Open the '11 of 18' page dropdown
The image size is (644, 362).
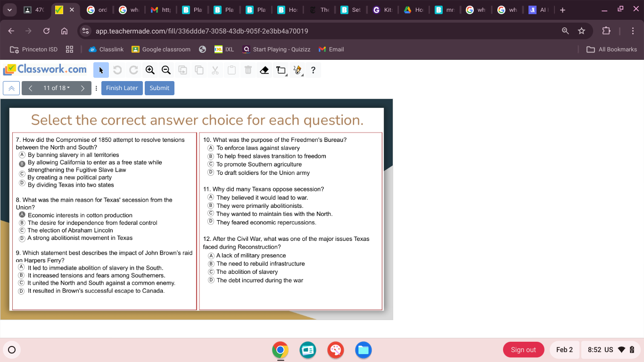point(57,88)
